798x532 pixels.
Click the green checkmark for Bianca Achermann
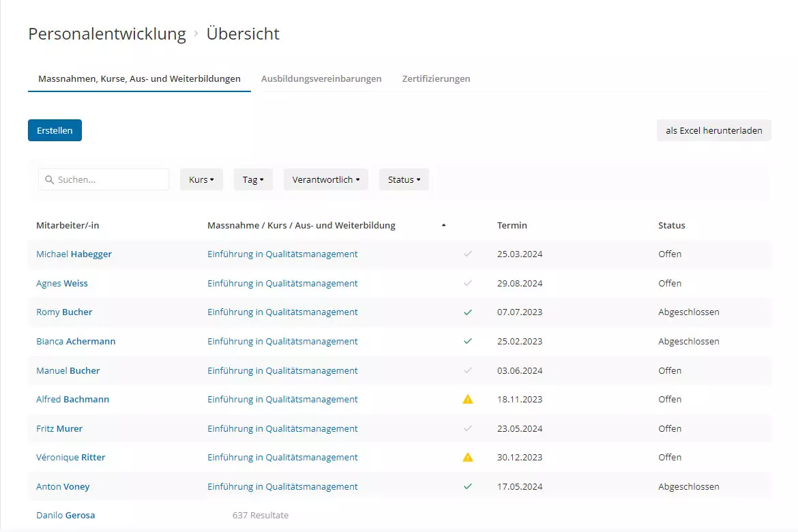467,341
